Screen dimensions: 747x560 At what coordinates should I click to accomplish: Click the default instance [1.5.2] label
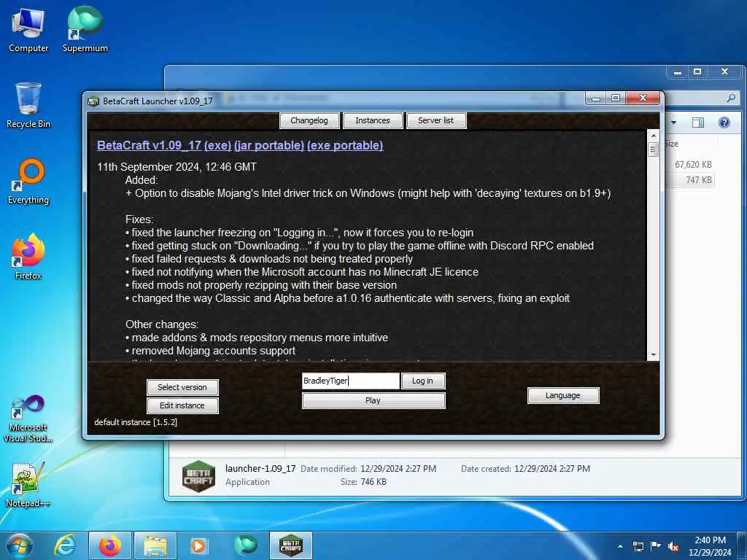point(136,422)
